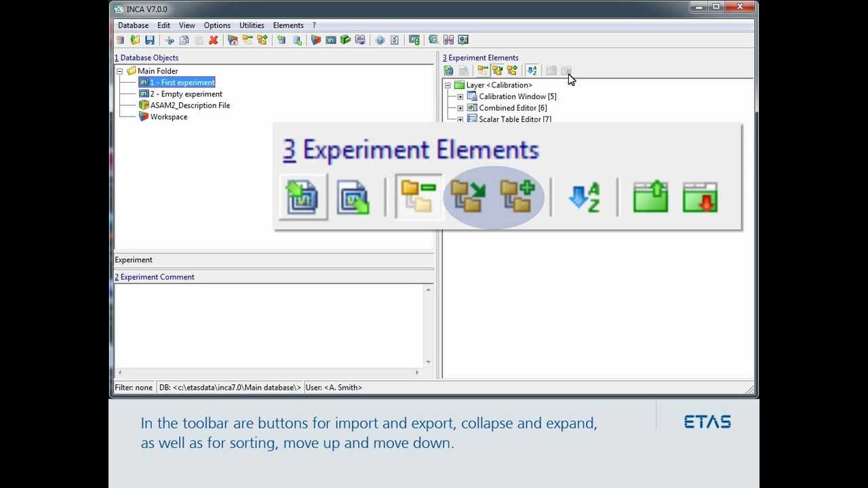Click the DB path status bar entry
This screenshot has width=868, height=488.
(230, 388)
